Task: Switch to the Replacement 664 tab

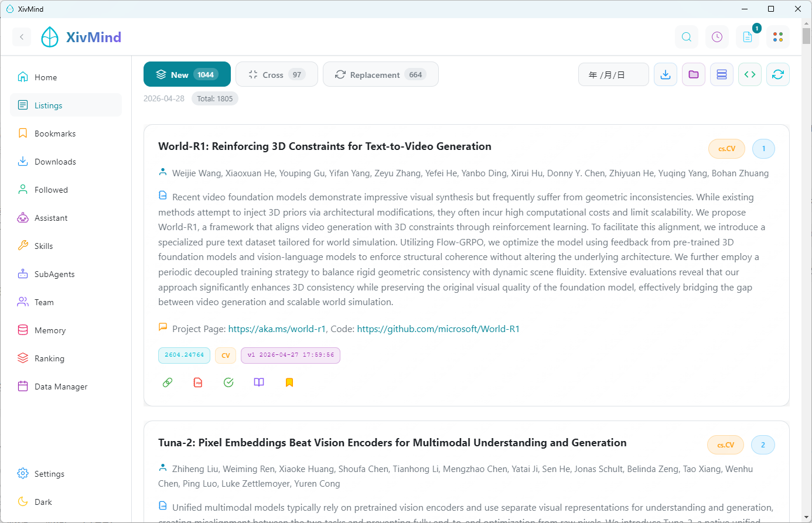Action: pyautogui.click(x=381, y=74)
